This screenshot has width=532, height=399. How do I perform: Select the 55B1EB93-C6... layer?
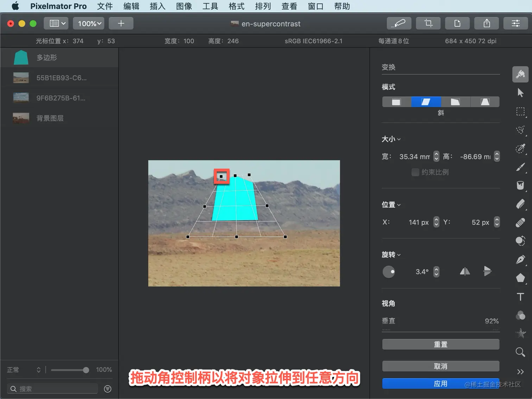tap(59, 78)
